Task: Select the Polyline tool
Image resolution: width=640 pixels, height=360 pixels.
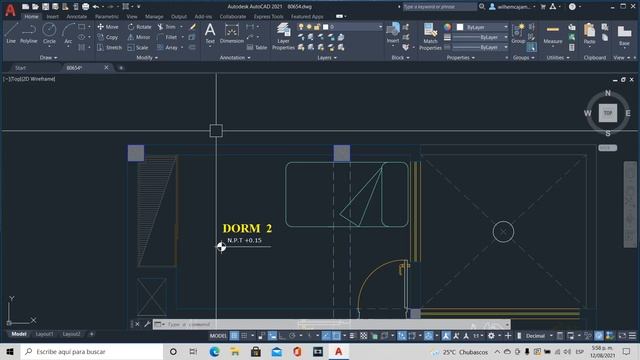Action: point(29,33)
